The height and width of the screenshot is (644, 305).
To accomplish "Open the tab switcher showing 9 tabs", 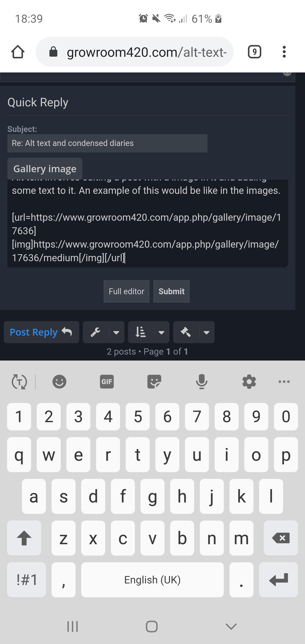I will pos(255,52).
